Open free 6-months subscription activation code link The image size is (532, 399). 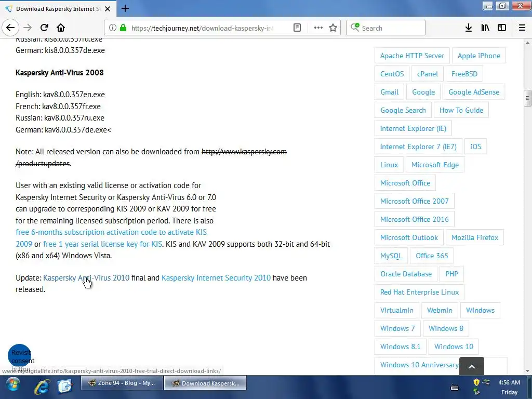pyautogui.click(x=111, y=232)
